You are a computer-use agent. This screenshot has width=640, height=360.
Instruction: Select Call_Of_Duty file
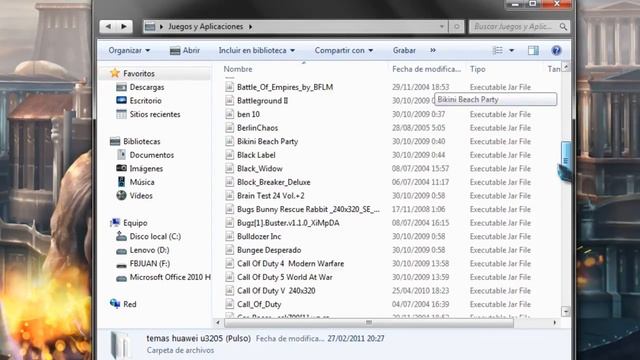tap(259, 304)
